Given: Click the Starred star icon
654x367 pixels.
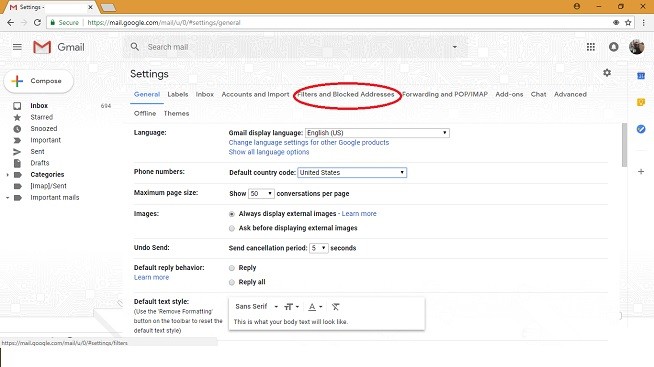Looking at the screenshot, I should tap(17, 117).
